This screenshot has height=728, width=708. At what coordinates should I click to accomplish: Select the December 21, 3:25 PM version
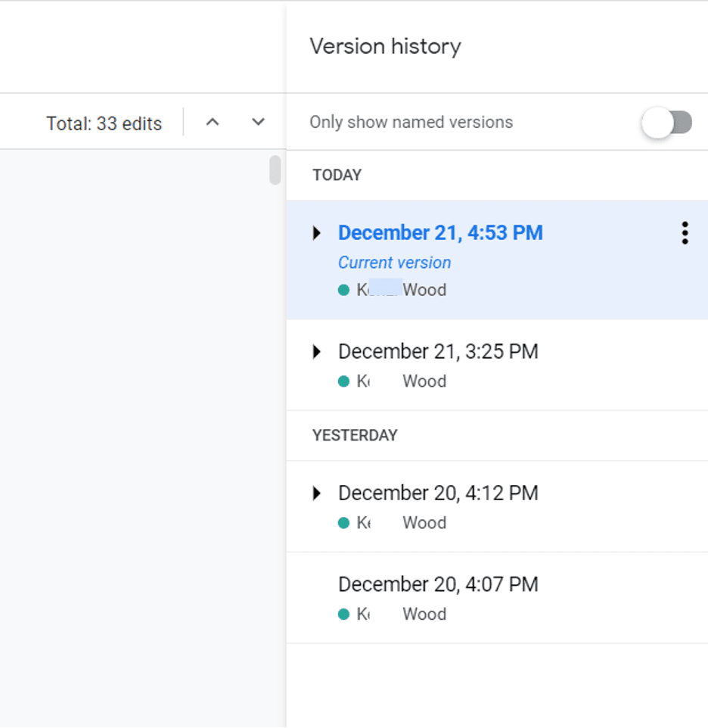[x=438, y=352]
